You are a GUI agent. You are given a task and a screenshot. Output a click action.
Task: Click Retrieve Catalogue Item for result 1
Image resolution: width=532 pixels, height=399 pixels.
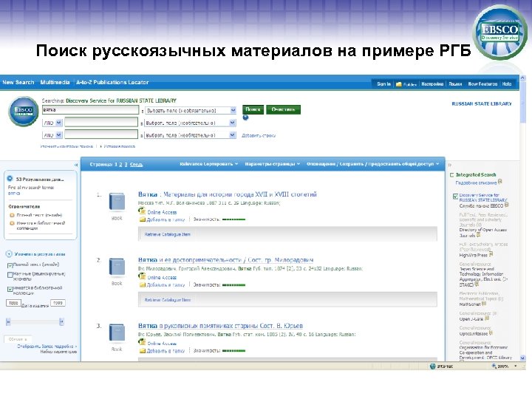[x=167, y=234]
